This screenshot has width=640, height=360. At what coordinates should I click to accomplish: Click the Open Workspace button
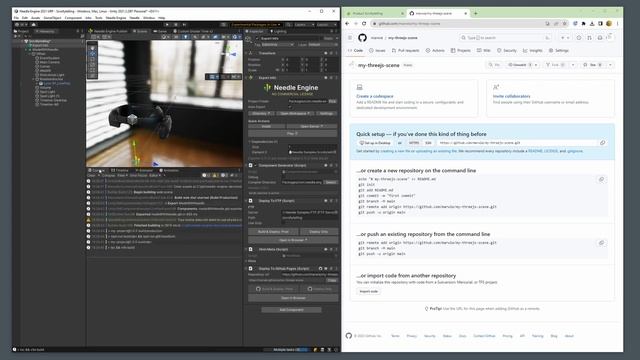(x=295, y=113)
